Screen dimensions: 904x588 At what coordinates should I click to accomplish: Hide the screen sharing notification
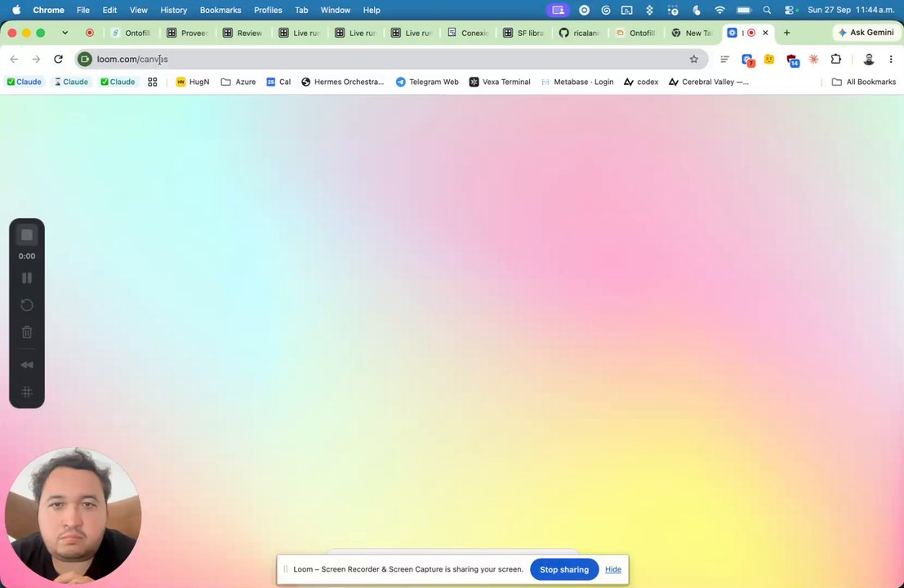tap(612, 569)
